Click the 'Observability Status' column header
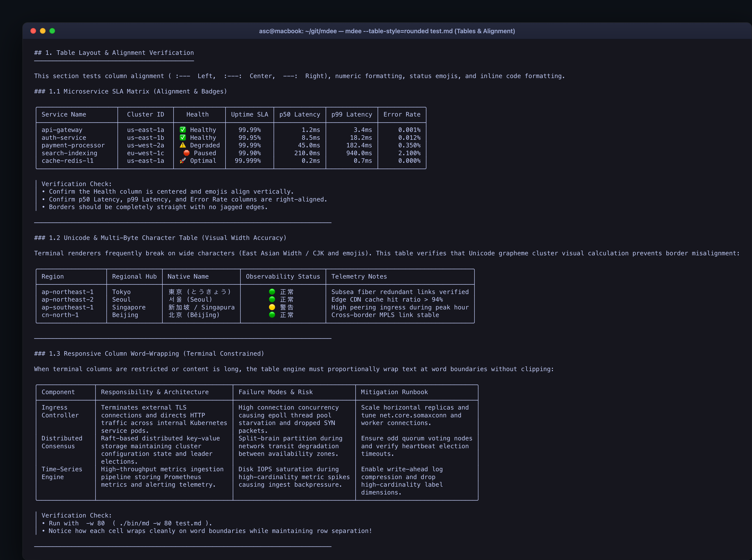The width and height of the screenshot is (752, 560). click(283, 277)
